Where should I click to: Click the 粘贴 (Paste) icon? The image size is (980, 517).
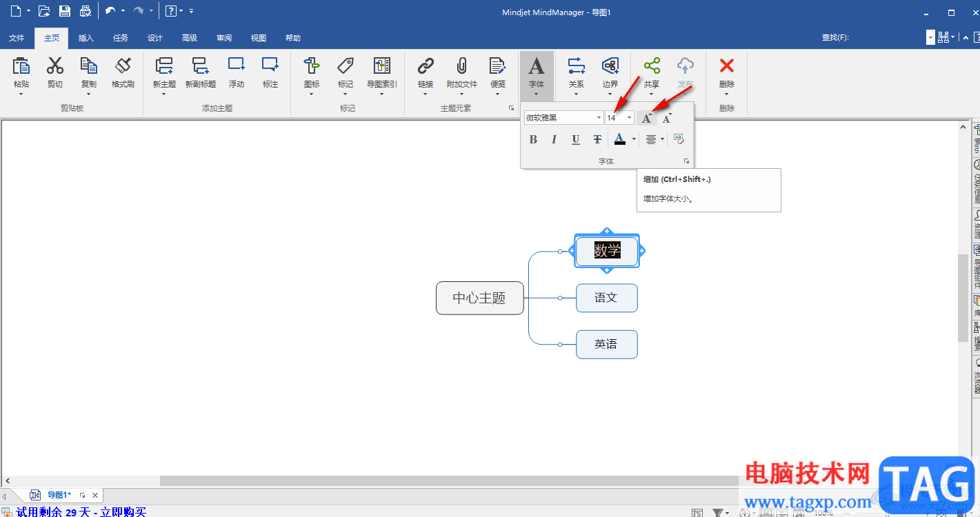click(x=21, y=65)
